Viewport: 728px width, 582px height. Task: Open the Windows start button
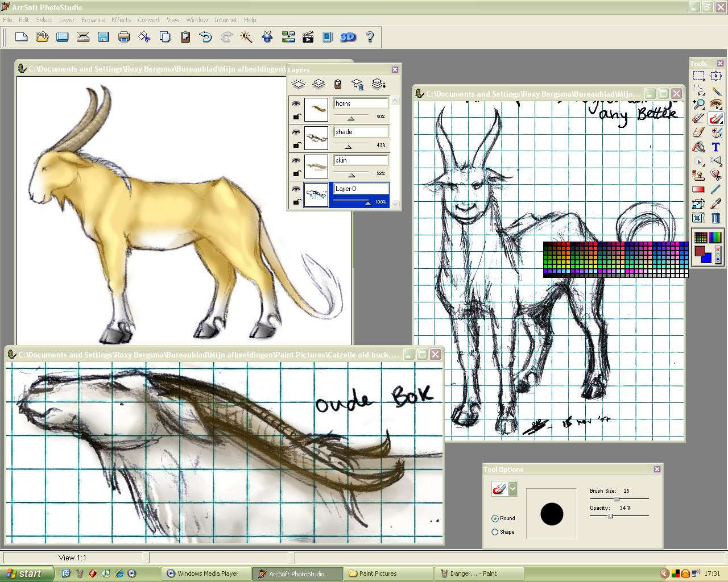[27, 573]
